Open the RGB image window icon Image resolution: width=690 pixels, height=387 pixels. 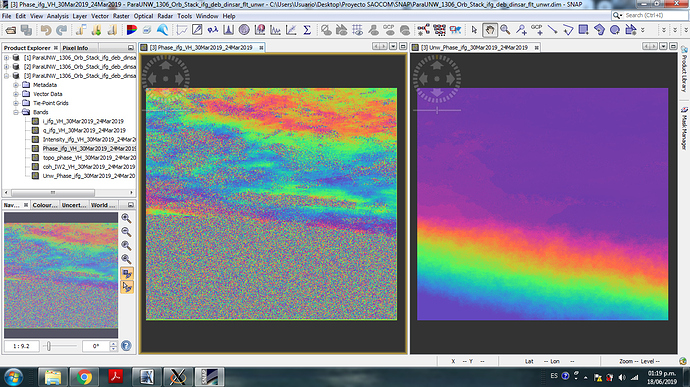click(x=131, y=30)
